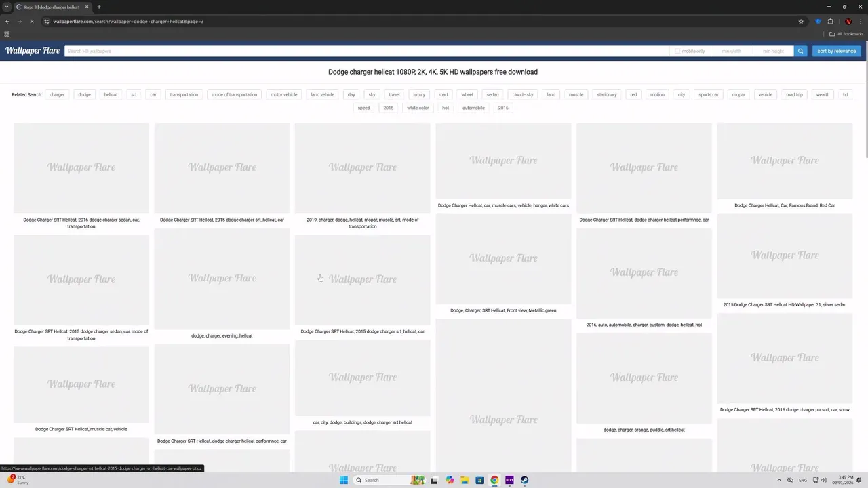Go back to the previous page
The image size is (868, 488).
[7, 21]
